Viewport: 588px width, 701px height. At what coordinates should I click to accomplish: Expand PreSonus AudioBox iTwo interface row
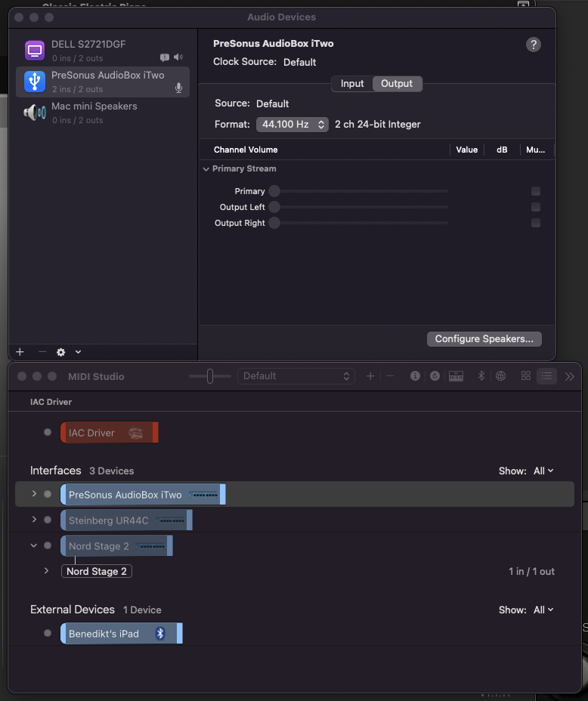click(34, 494)
